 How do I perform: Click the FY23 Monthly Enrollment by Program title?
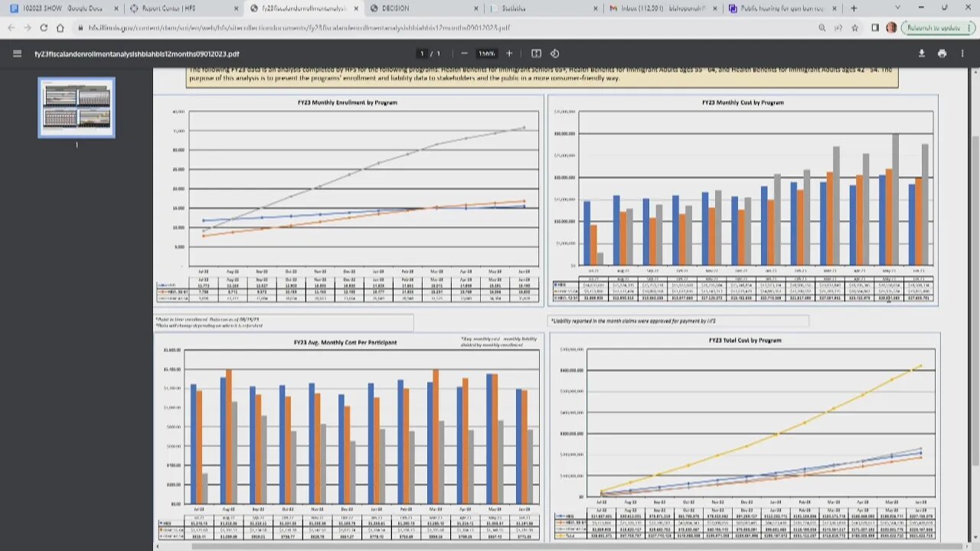tap(348, 102)
